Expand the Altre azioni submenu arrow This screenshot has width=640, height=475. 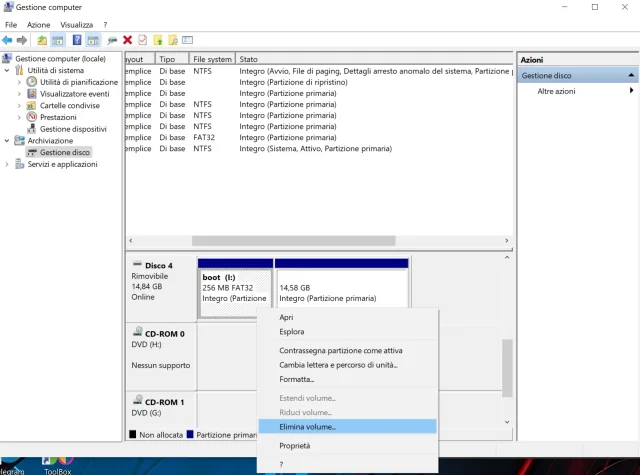click(x=631, y=91)
